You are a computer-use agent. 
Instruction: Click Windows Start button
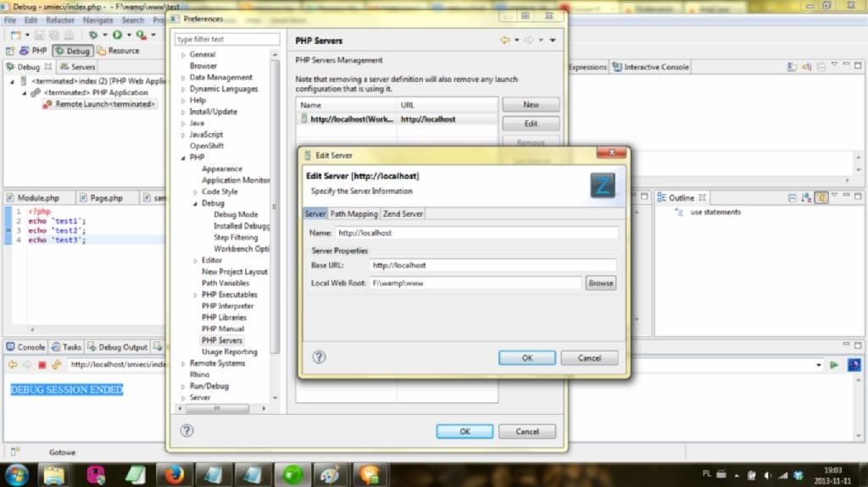(x=17, y=475)
